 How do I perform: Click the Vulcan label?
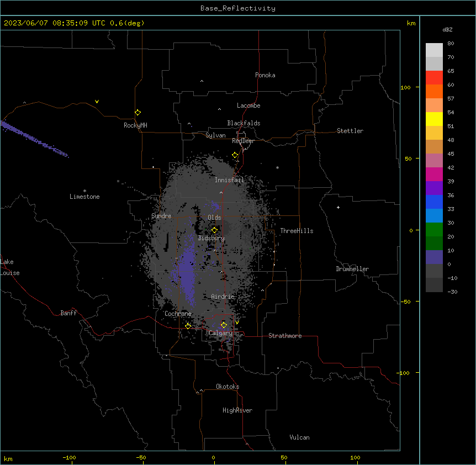pyautogui.click(x=300, y=437)
